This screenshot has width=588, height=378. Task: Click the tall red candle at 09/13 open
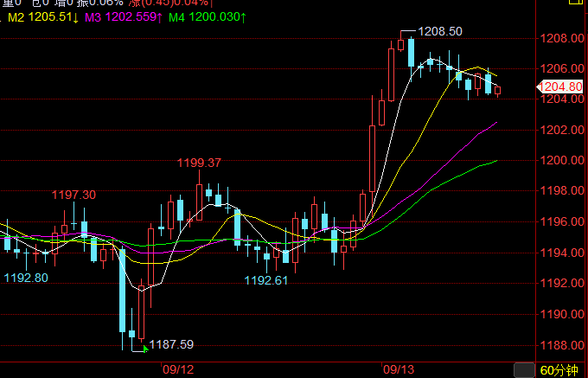(x=373, y=158)
